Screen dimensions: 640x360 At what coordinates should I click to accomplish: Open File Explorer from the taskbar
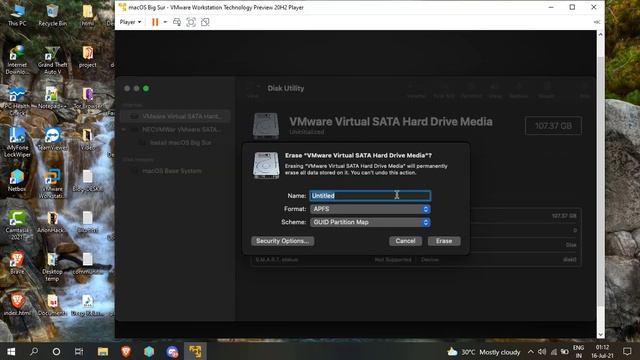103,351
